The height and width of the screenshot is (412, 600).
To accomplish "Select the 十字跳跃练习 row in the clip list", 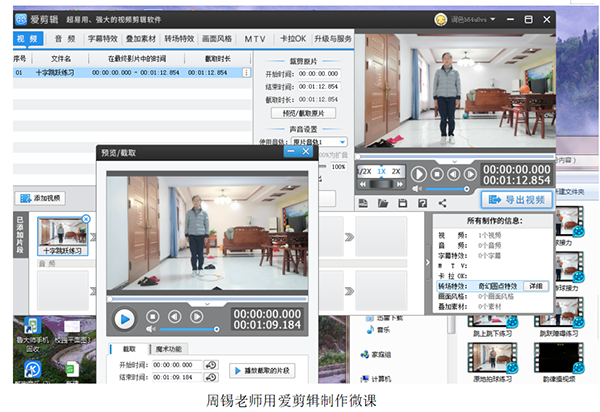I will point(132,72).
